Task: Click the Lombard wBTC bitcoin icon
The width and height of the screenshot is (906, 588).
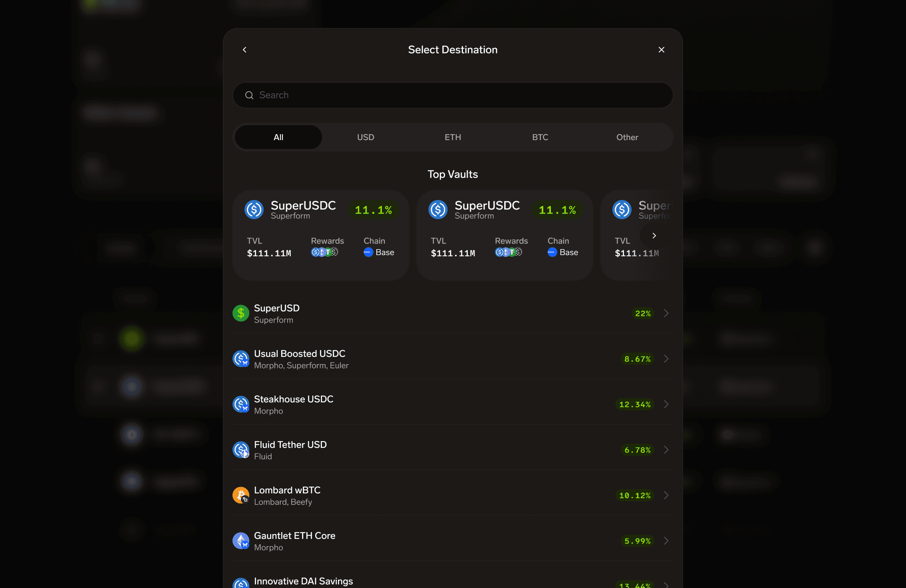Action: (241, 495)
